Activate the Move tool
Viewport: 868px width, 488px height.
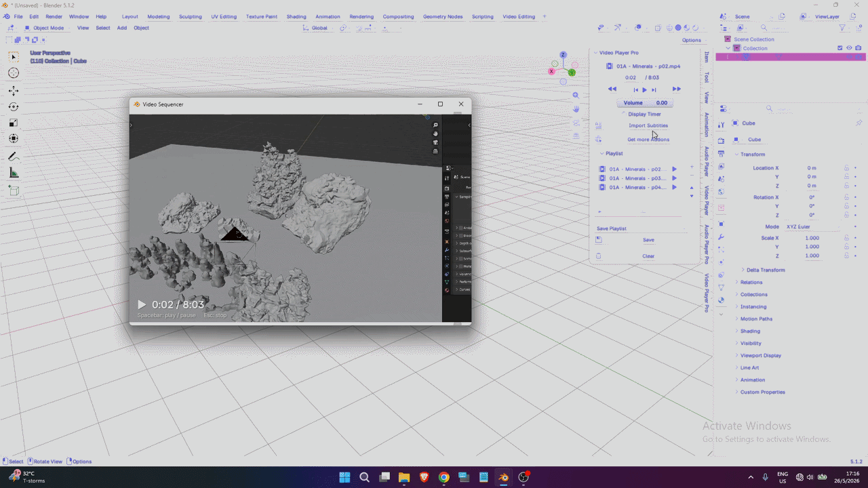tap(14, 90)
